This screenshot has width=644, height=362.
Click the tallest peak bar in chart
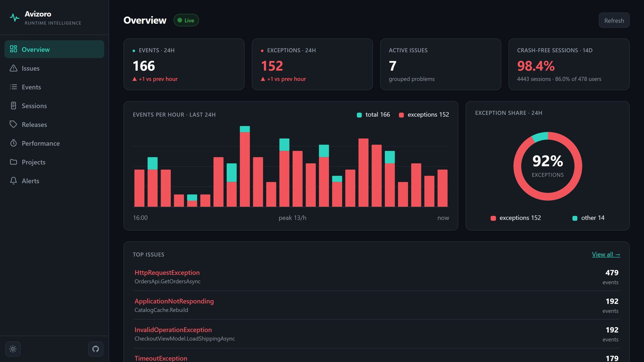click(245, 166)
